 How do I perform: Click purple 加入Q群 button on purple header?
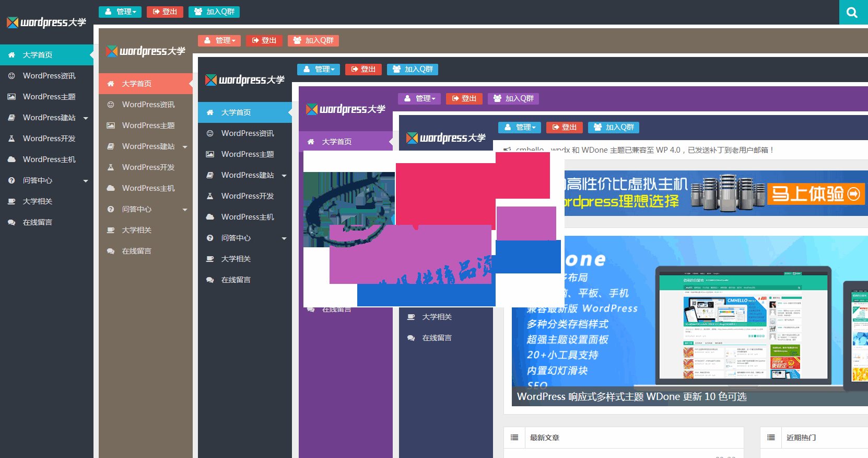point(513,98)
